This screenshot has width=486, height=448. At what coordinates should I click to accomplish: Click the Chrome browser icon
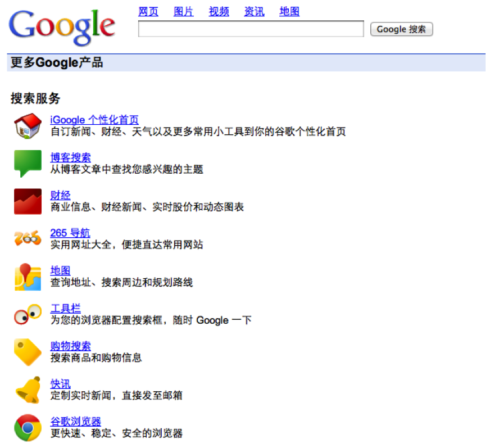28,428
